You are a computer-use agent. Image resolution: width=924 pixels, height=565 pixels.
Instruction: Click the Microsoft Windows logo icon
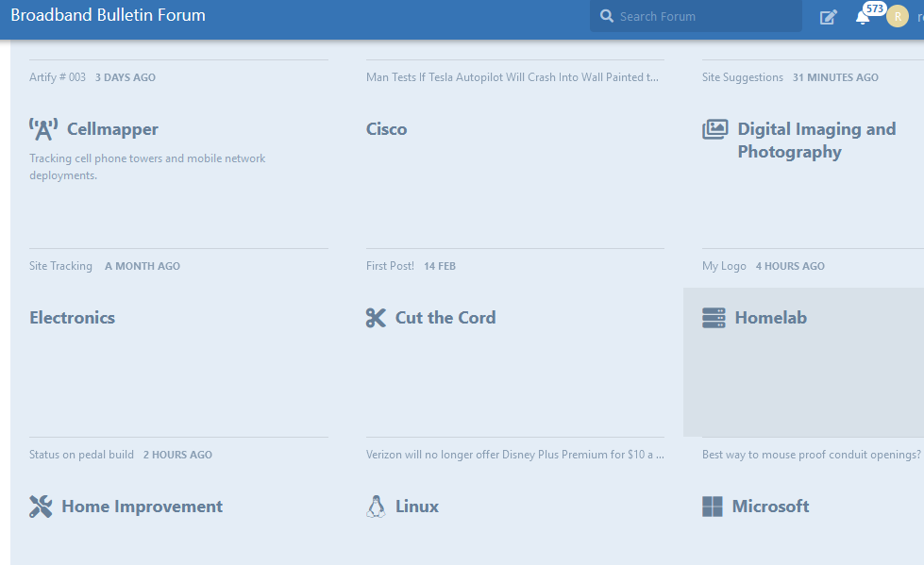coord(713,507)
